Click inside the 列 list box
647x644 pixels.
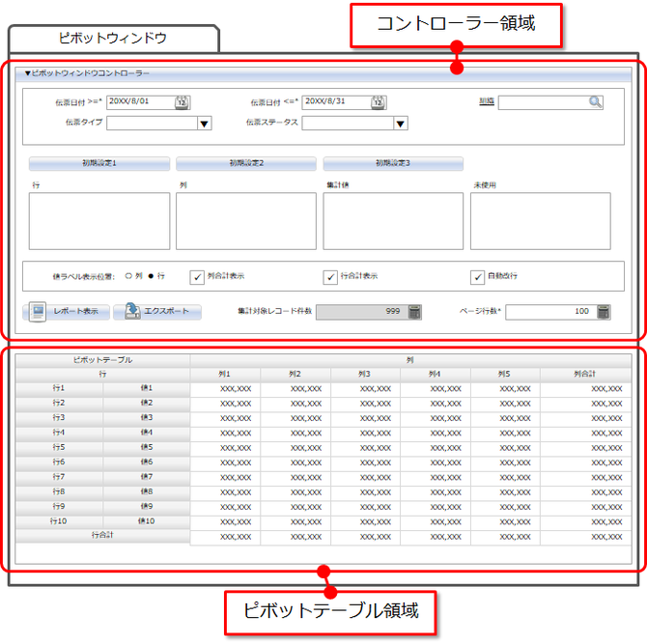[x=246, y=221]
